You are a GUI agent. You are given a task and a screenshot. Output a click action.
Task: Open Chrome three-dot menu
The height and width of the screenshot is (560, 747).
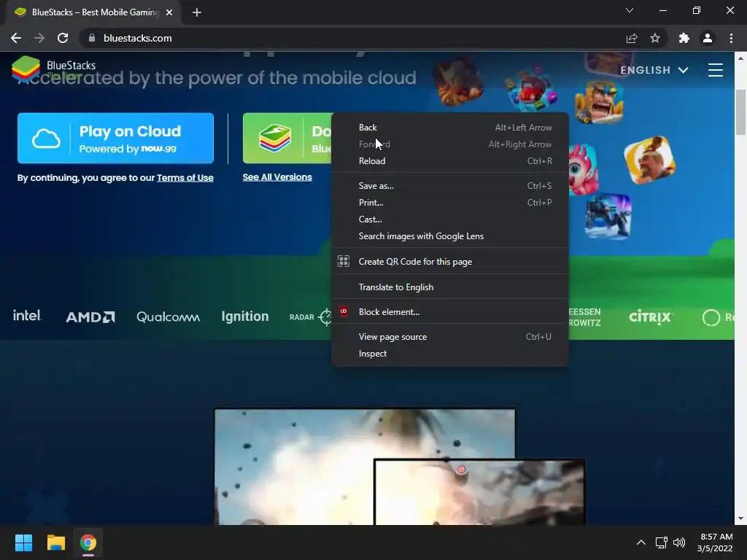(x=731, y=38)
